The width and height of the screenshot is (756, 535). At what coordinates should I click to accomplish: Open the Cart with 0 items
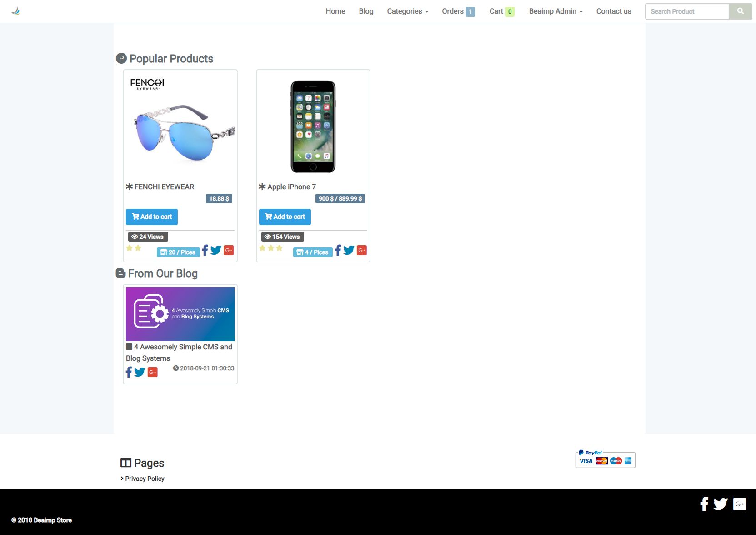pos(502,11)
